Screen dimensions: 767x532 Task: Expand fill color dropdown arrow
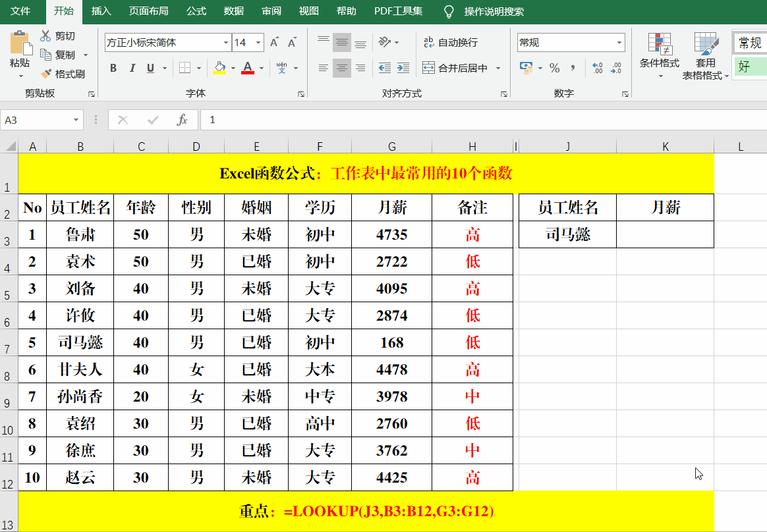(x=233, y=68)
